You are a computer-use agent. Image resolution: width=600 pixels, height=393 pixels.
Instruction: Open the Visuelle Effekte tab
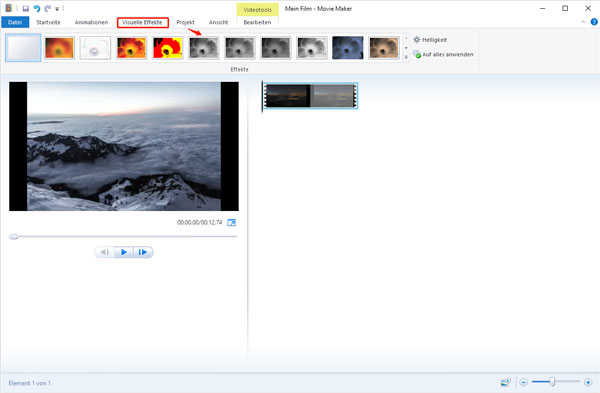pos(142,22)
